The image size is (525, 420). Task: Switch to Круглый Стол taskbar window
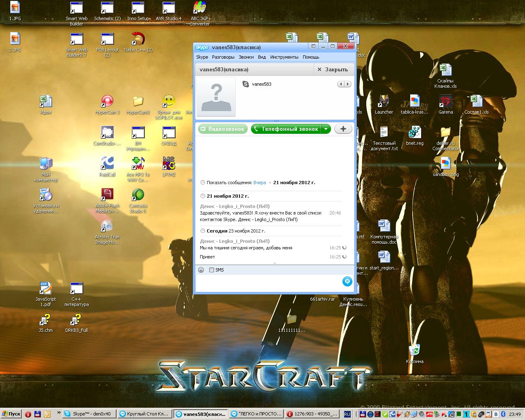tap(144, 414)
